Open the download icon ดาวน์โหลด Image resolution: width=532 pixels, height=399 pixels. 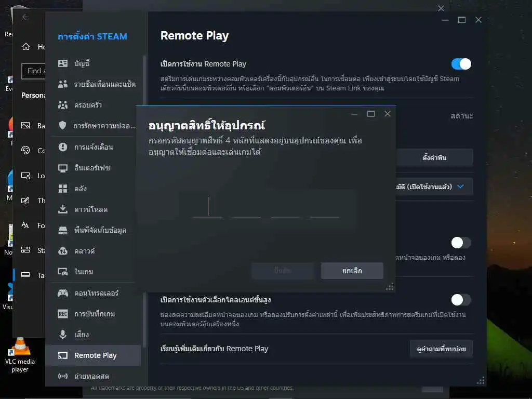pos(63,209)
